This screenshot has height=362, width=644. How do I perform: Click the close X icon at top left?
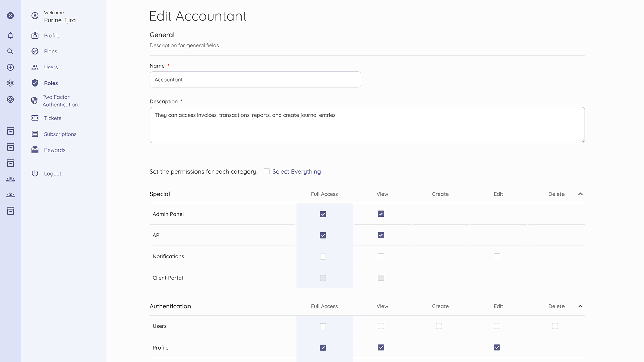tap(10, 16)
